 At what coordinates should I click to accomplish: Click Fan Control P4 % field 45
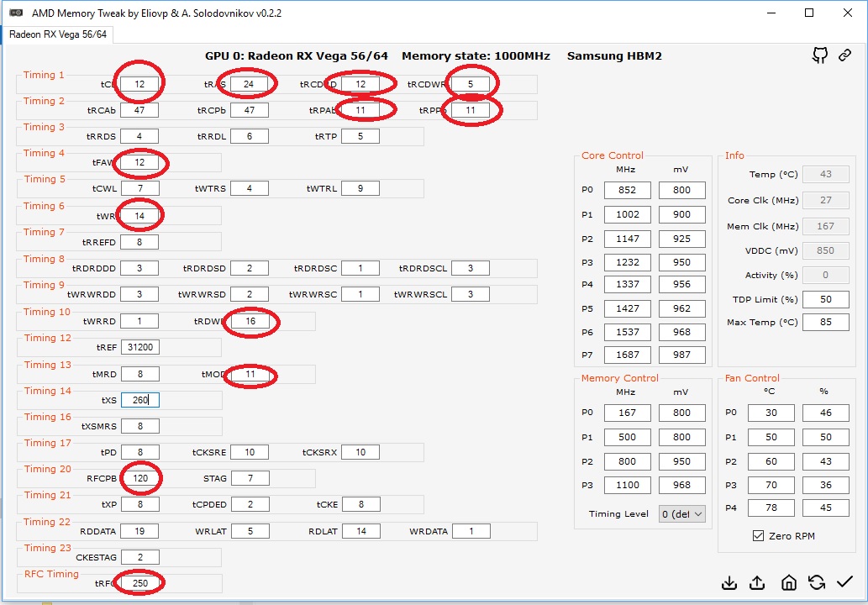[x=826, y=508]
